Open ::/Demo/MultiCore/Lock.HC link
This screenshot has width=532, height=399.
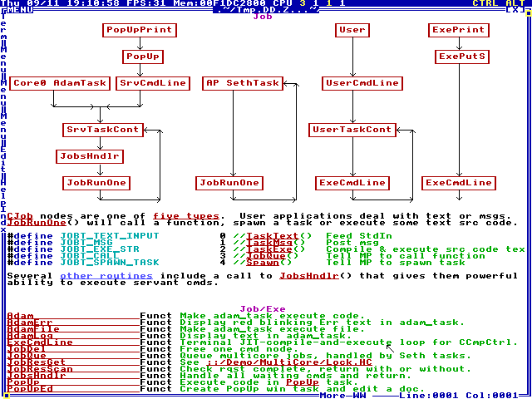pyautogui.click(x=289, y=362)
